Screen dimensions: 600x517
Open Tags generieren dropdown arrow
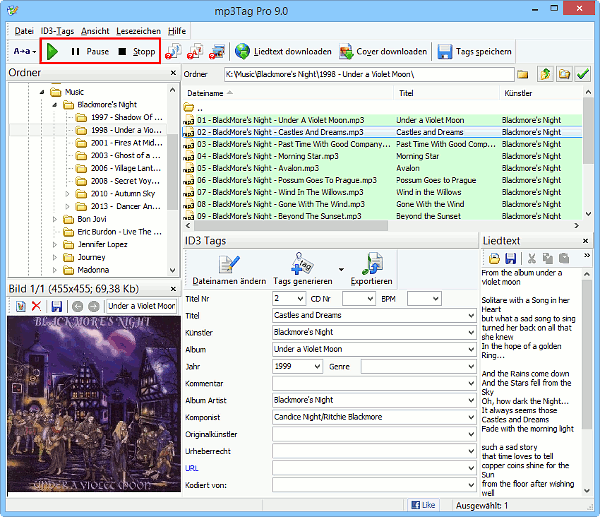tap(341, 269)
